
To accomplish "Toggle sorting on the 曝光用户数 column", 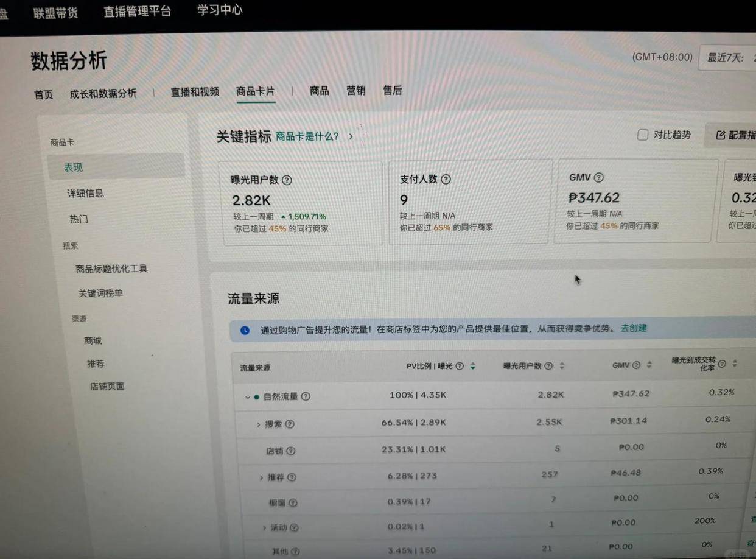I will (561, 365).
